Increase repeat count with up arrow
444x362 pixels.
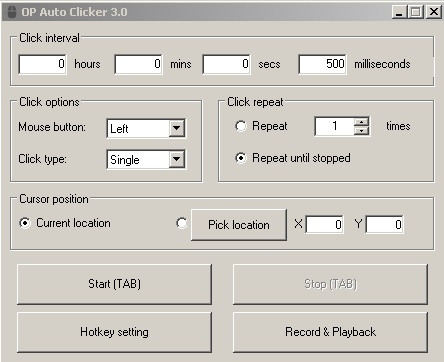361,122
